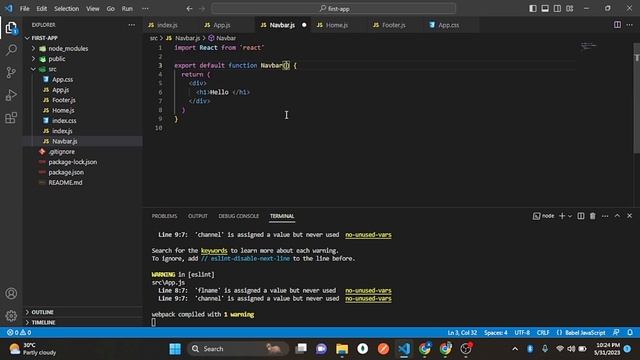Split the terminal panel
640x360 pixels.
[580, 216]
